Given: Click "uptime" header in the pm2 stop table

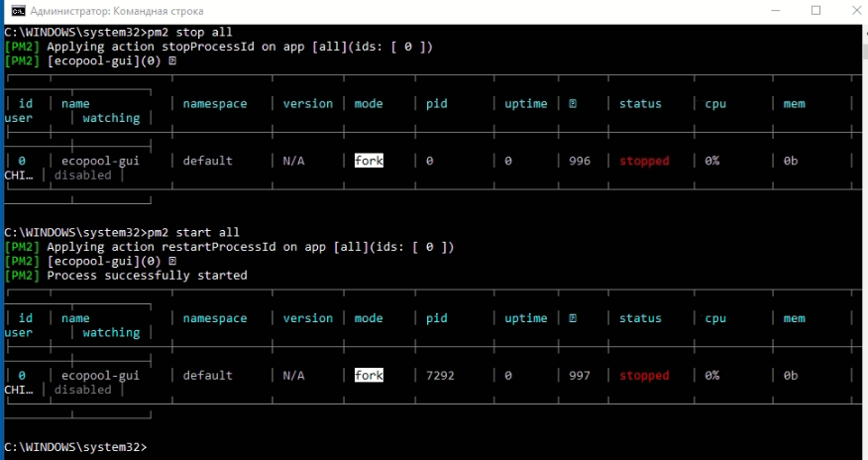Looking at the screenshot, I should click(x=526, y=104).
